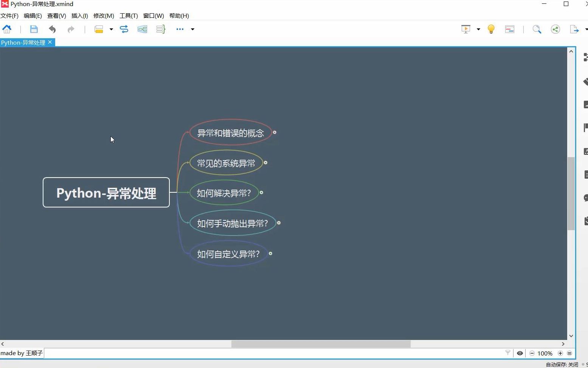This screenshot has height=368, width=588.
Task: Expand subtopics of 常见的系统异常
Action: (x=265, y=162)
